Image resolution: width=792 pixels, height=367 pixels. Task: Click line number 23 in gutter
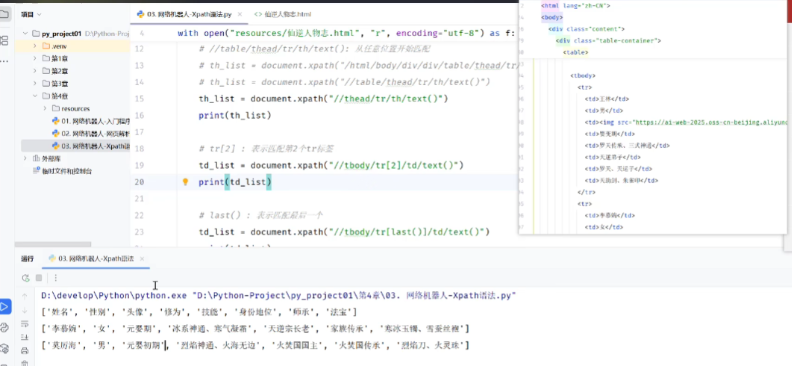139,232
